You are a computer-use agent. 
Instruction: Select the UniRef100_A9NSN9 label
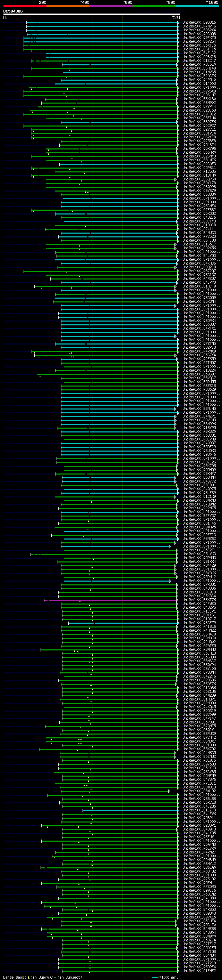(x=199, y=860)
